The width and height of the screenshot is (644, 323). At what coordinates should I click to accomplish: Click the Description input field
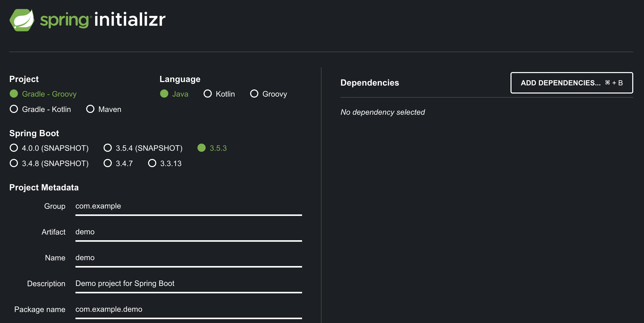[x=188, y=284]
